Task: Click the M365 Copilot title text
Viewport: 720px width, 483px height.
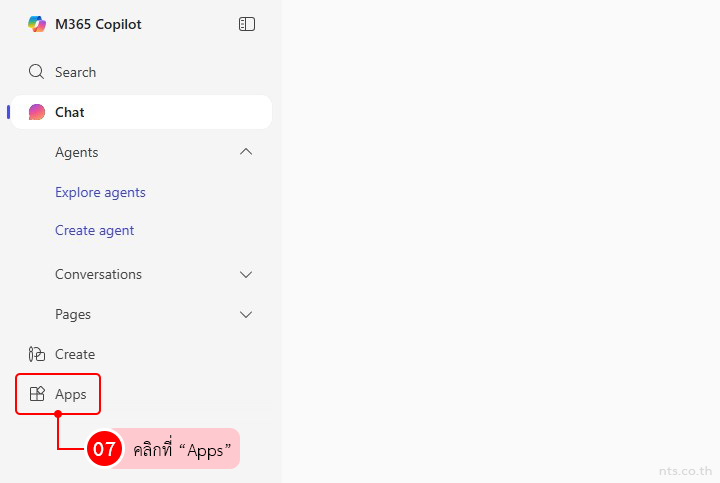Action: (x=98, y=24)
